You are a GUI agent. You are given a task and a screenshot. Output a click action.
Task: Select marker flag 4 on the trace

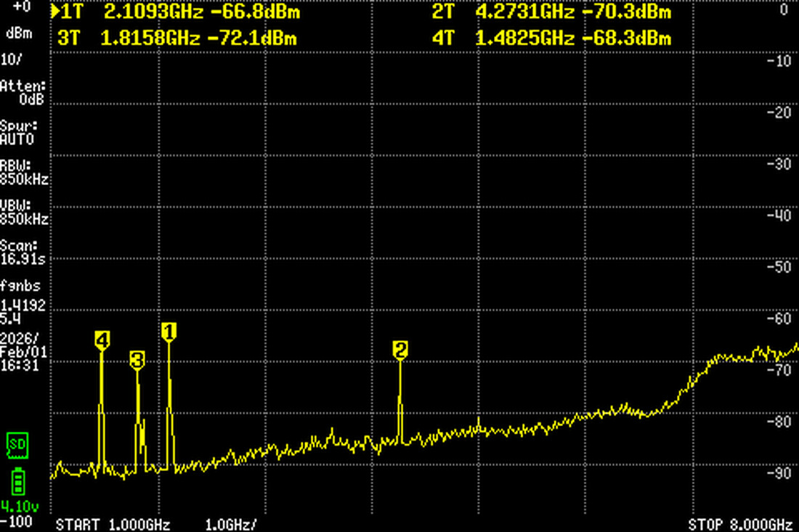point(102,337)
